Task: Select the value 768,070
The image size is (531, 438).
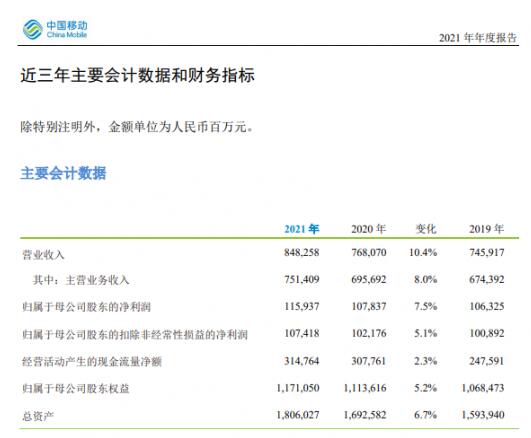Action: [x=369, y=252]
